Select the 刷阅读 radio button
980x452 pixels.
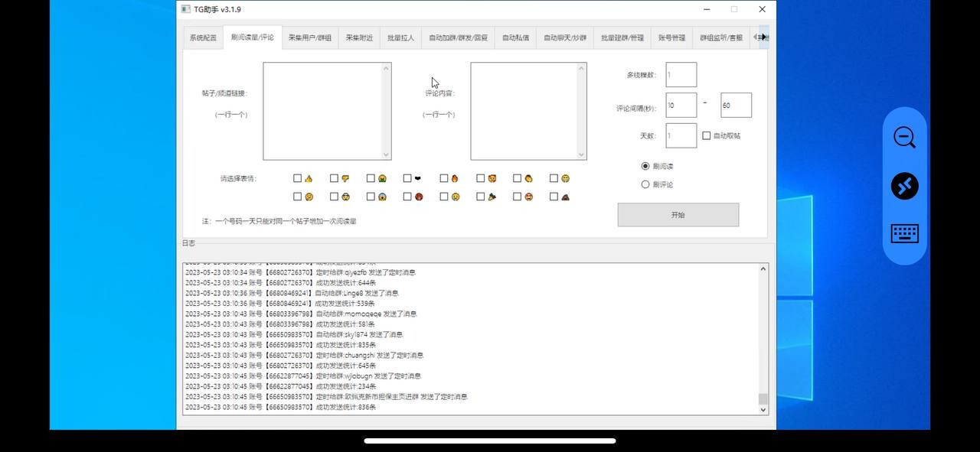(x=645, y=166)
